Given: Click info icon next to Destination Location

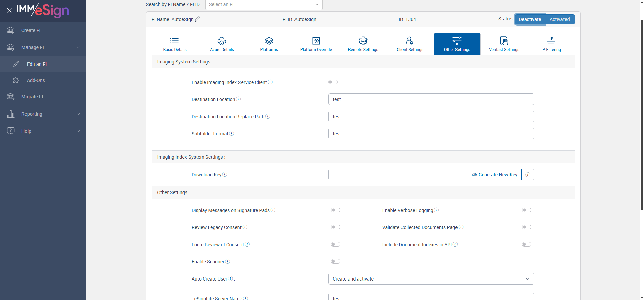Looking at the screenshot, I should [238, 99].
